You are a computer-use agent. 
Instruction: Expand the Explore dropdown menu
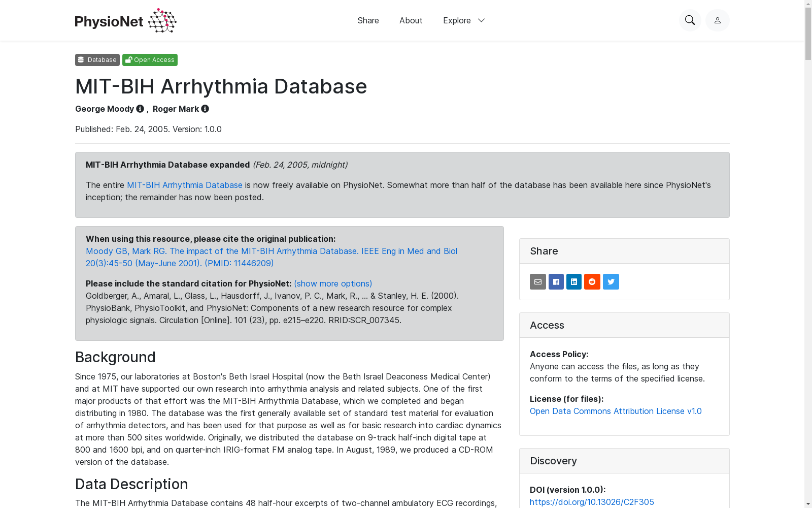click(x=464, y=20)
